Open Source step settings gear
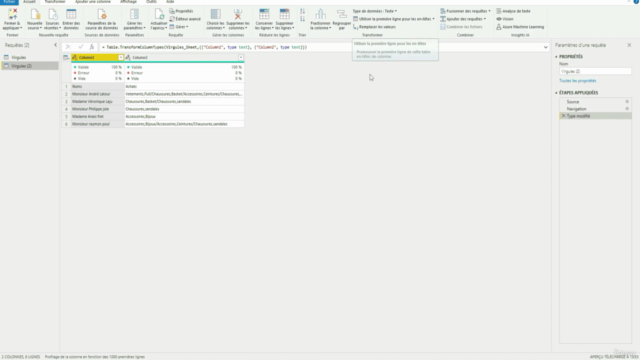 pyautogui.click(x=627, y=102)
